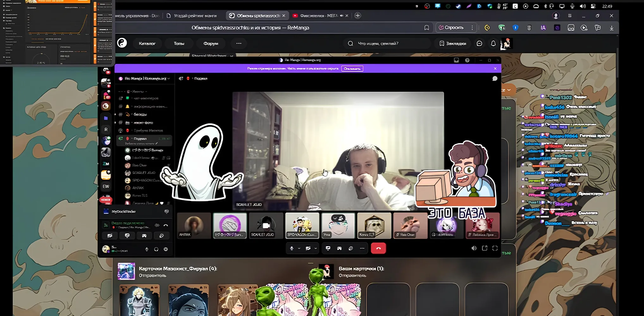Open the new browser tab plus button
The width and height of the screenshot is (644, 316).
point(358,15)
